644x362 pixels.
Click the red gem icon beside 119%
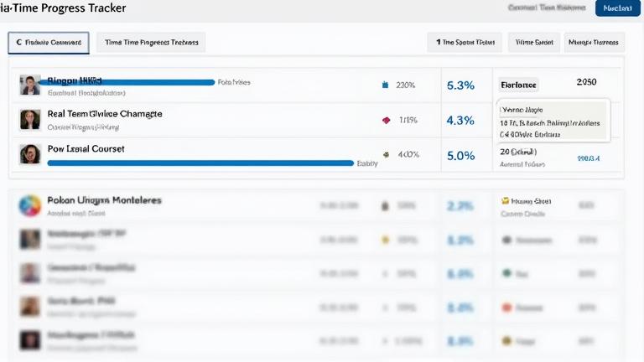pyautogui.click(x=386, y=120)
